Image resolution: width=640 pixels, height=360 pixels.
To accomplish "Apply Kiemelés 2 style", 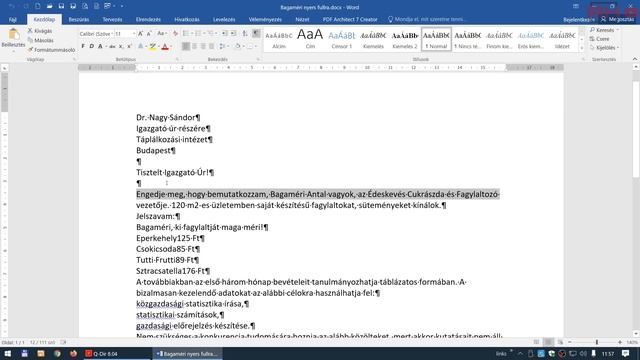I will click(404, 39).
